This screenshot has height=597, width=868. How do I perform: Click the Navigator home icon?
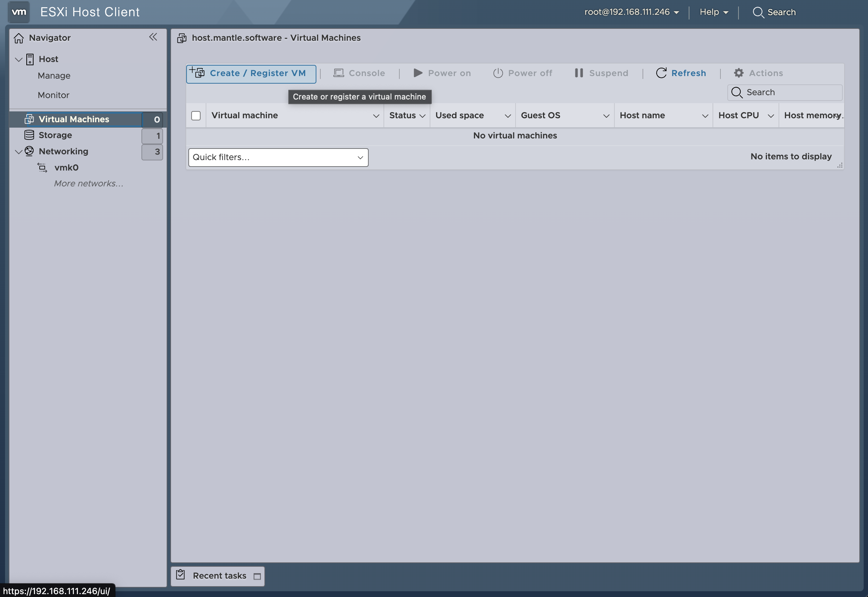(x=19, y=38)
